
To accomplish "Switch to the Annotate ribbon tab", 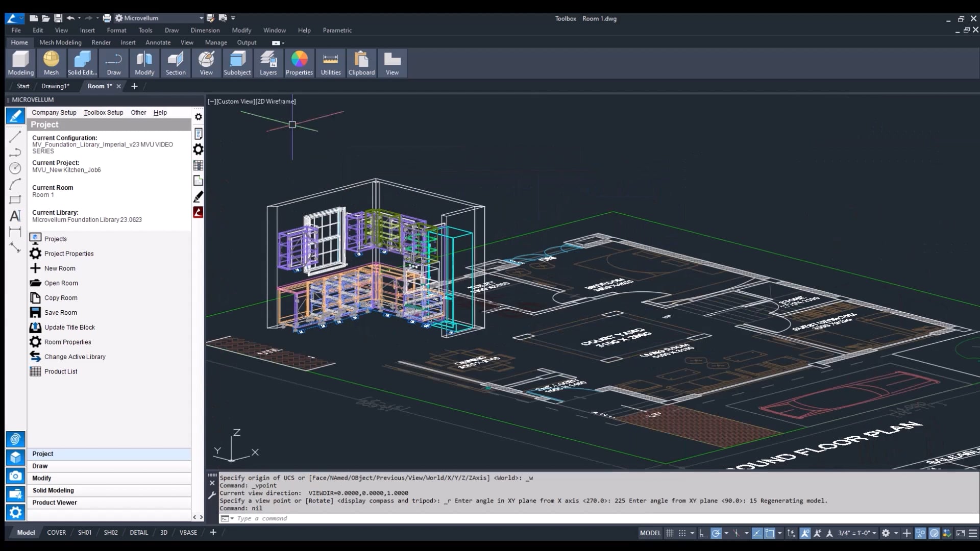I will coord(158,42).
